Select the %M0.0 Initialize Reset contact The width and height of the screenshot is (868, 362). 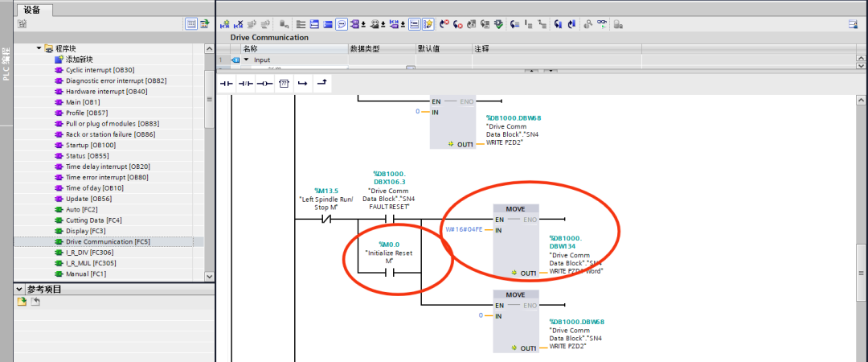[x=389, y=273]
